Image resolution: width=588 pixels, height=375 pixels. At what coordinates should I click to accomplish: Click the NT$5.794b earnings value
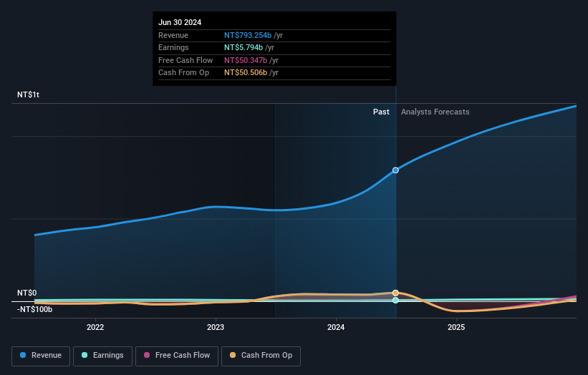click(x=244, y=47)
